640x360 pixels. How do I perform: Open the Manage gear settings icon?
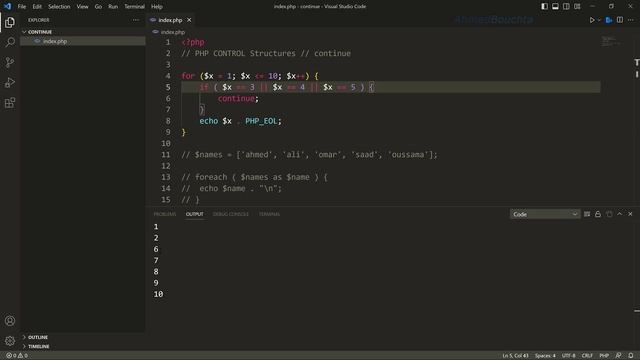(10, 341)
